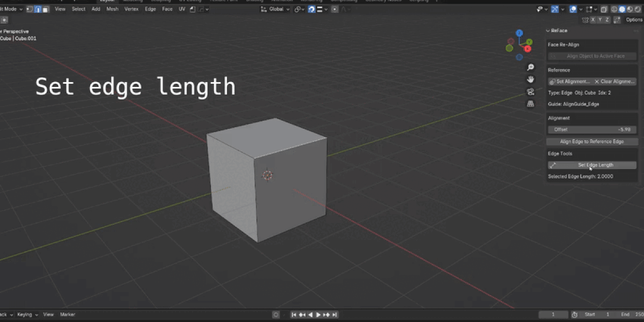Image resolution: width=644 pixels, height=322 pixels.
Task: Click the current frame field
Action: point(553,314)
